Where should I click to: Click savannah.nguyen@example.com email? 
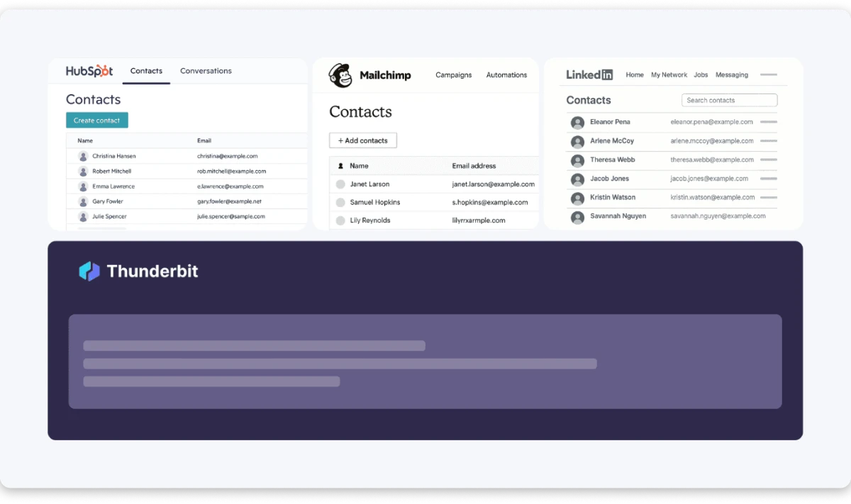[718, 215]
